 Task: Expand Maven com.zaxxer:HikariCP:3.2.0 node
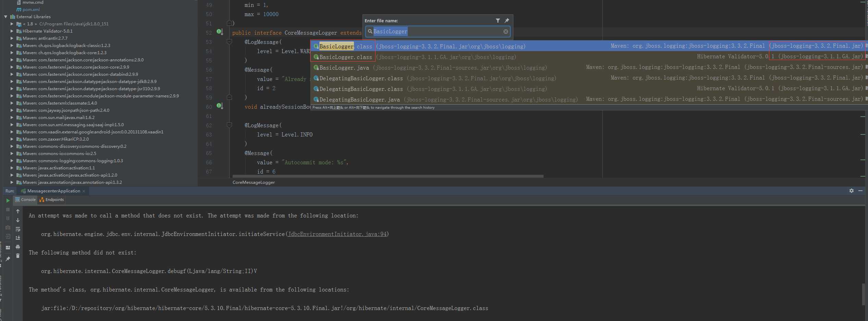pos(12,139)
